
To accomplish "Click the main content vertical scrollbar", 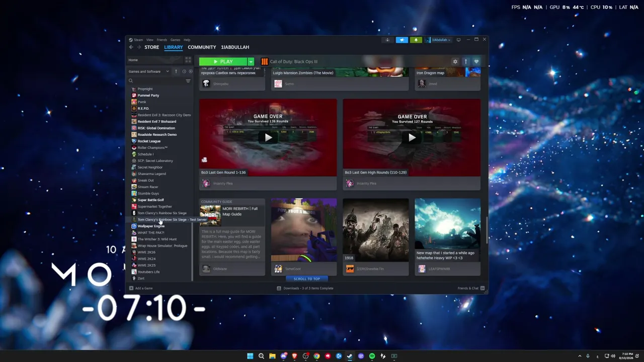I will (x=487, y=231).
